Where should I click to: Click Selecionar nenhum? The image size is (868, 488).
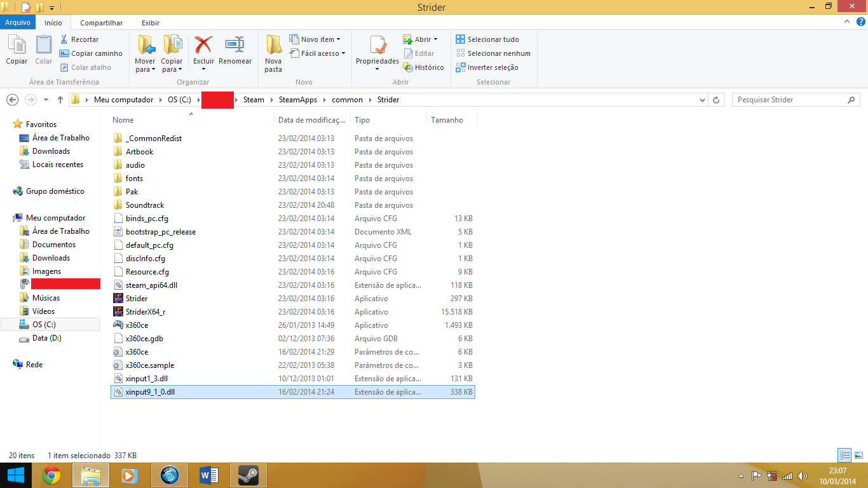tap(493, 53)
